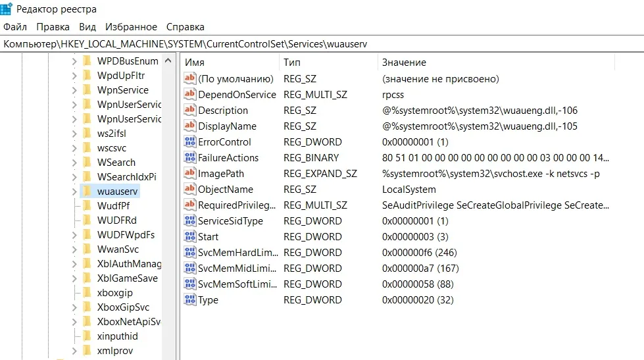Select the ws2ifsl key in tree
The width and height of the screenshot is (644, 360).
pyautogui.click(x=111, y=134)
